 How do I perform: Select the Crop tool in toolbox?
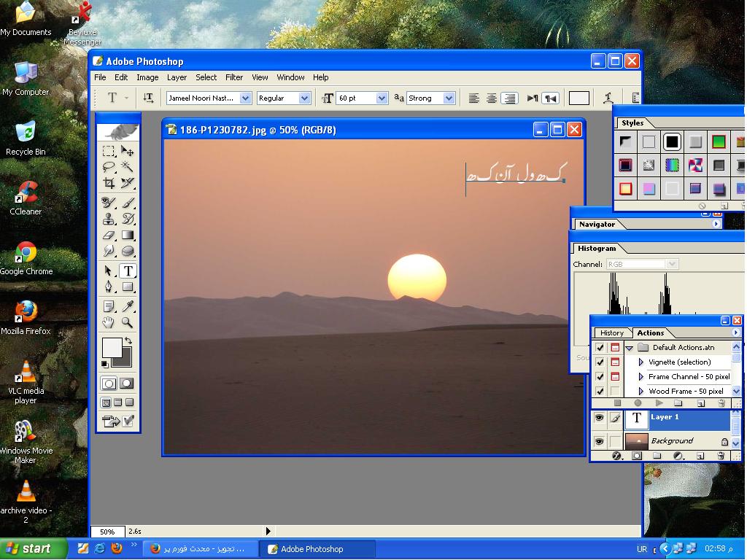pos(109,183)
